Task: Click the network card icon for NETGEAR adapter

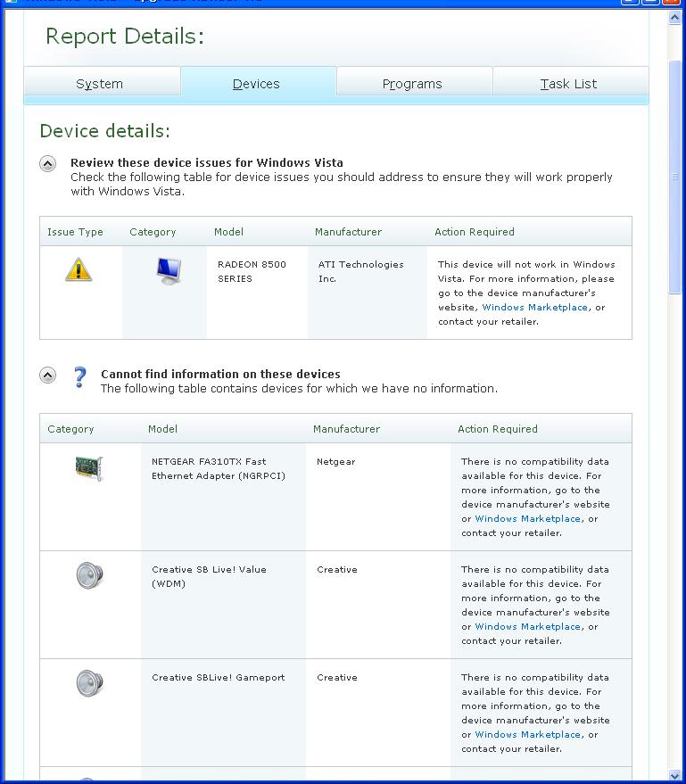Action: (x=89, y=468)
